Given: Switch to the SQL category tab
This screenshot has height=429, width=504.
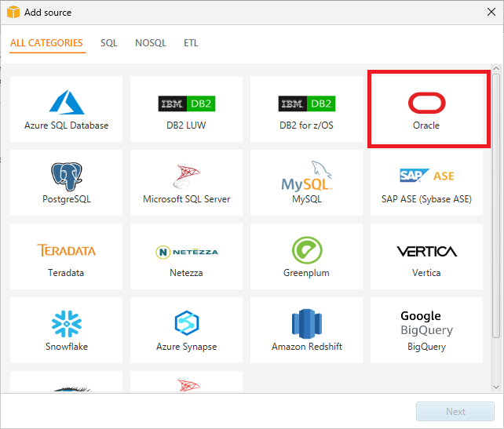Looking at the screenshot, I should click(109, 43).
